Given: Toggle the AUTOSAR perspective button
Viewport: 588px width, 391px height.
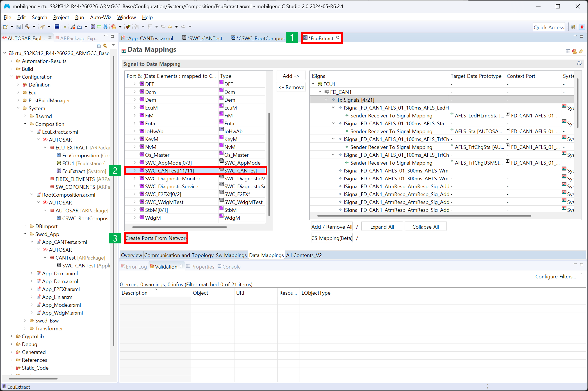Looking at the screenshot, I should point(582,27).
